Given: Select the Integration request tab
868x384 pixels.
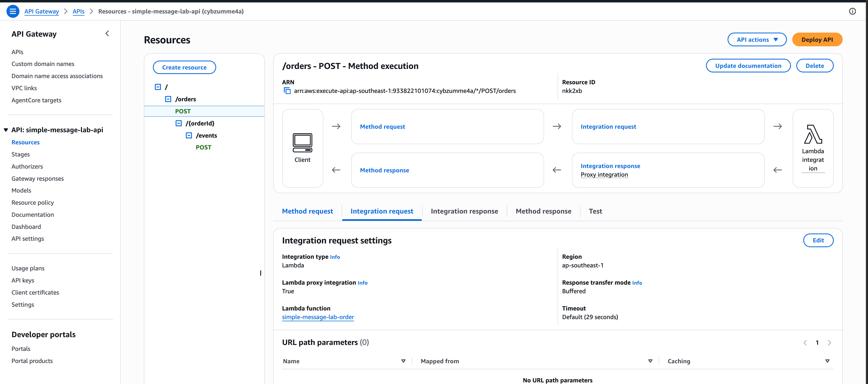Looking at the screenshot, I should 381,211.
